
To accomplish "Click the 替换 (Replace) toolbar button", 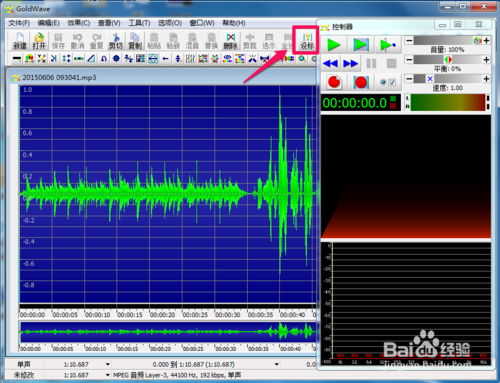I will [x=211, y=41].
